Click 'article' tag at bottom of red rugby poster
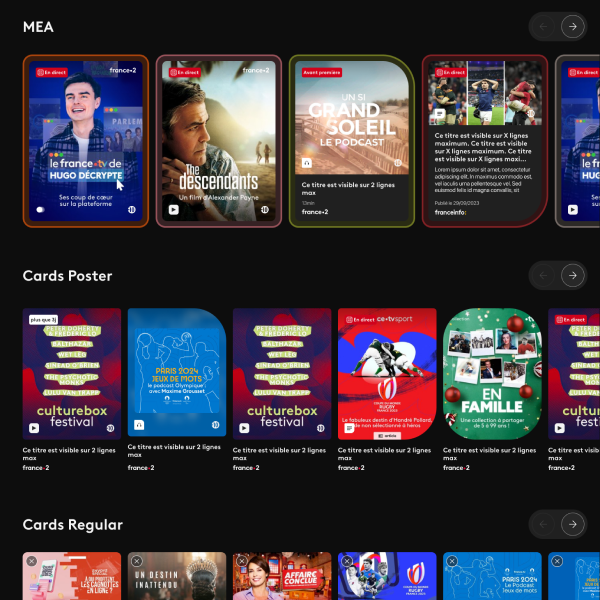 click(x=387, y=436)
